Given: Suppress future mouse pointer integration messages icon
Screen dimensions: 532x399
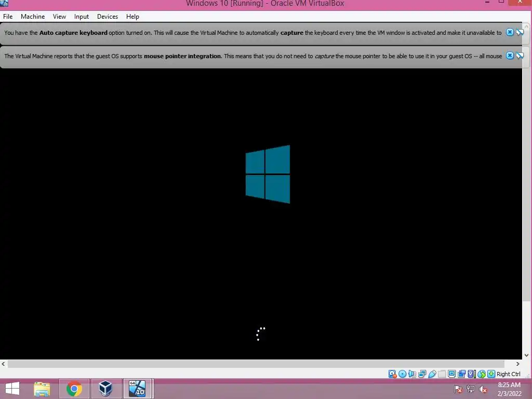Looking at the screenshot, I should pyautogui.click(x=520, y=55).
